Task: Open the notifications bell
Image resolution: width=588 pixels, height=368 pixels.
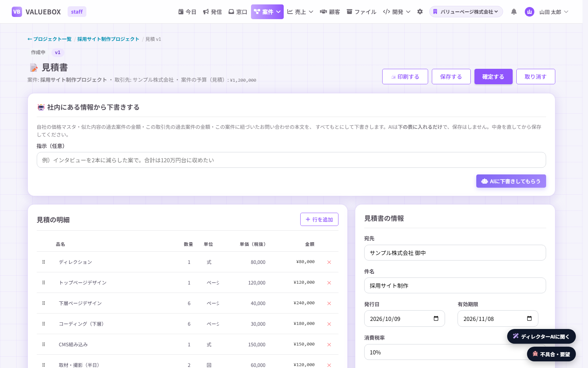Action: (x=514, y=12)
